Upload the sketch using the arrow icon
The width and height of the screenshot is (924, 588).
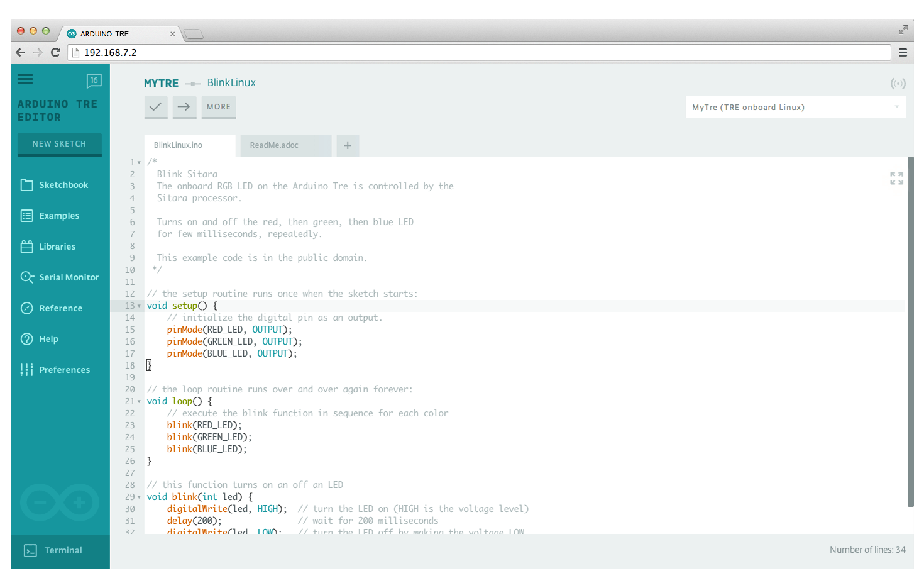tap(184, 107)
